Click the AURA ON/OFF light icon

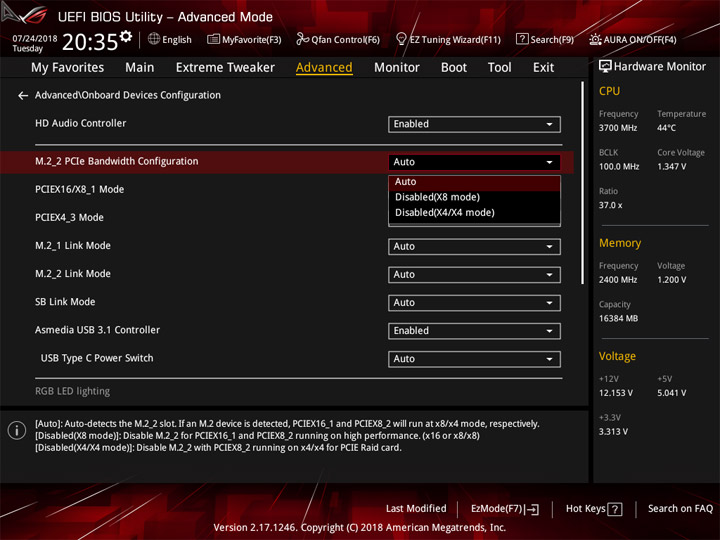pos(595,39)
